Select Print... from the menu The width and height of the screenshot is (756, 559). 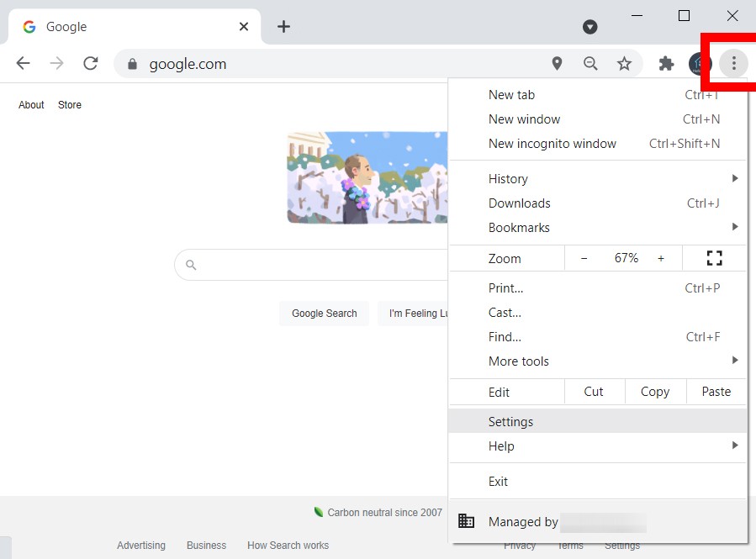pyautogui.click(x=598, y=288)
